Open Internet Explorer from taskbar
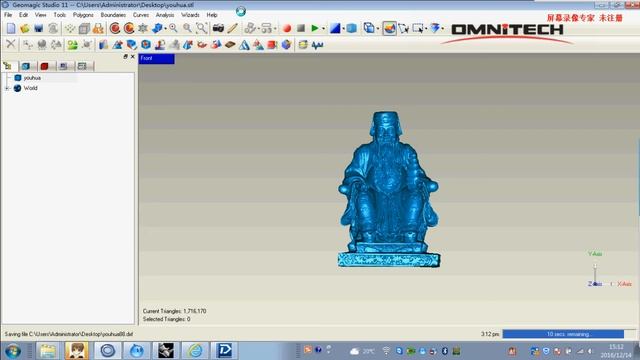 click(x=195, y=351)
